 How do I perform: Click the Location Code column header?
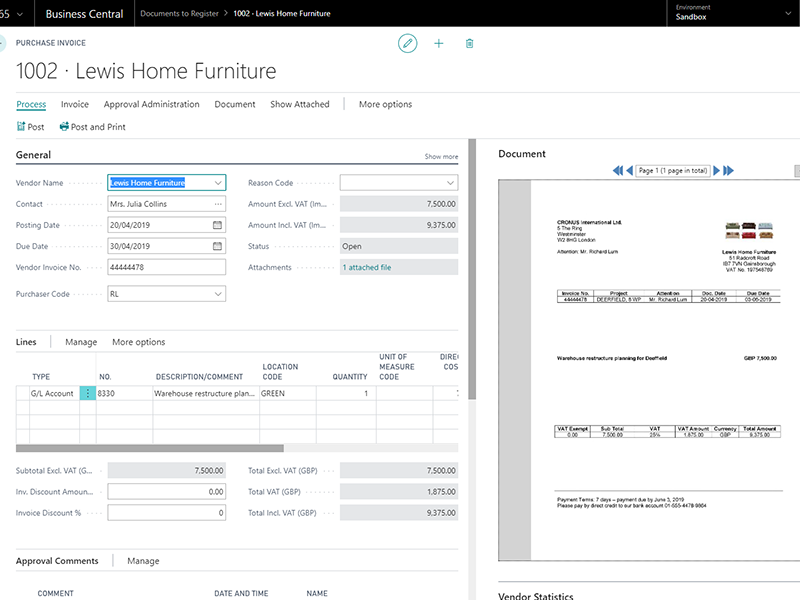[280, 371]
